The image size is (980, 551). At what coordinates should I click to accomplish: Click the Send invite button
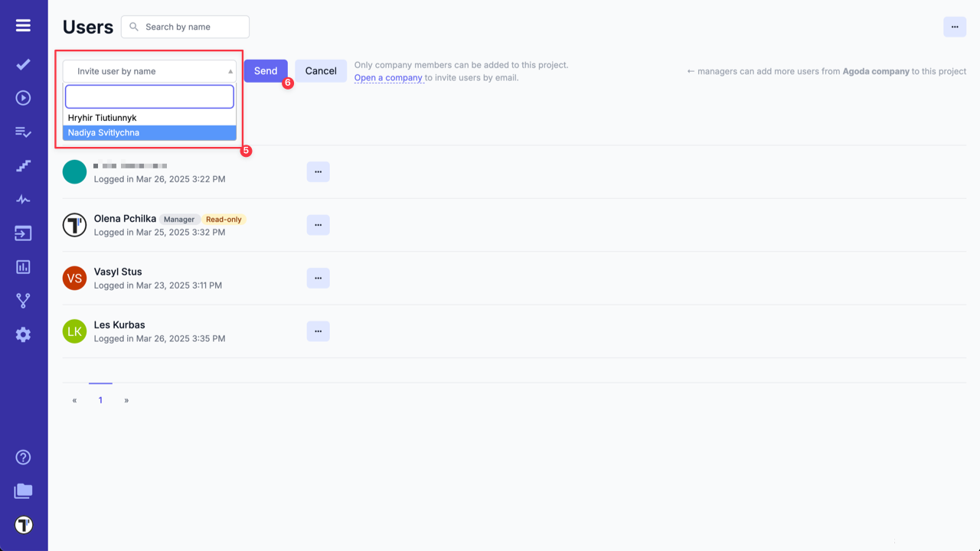(x=266, y=70)
